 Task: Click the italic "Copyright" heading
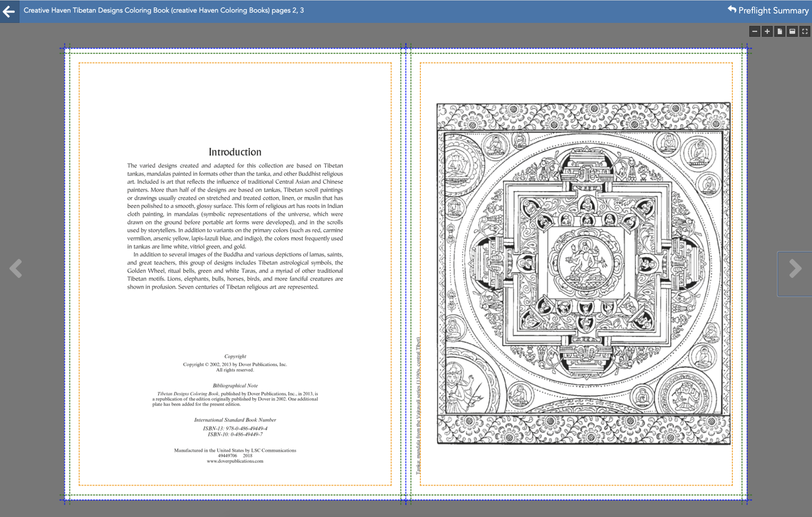[235, 356]
